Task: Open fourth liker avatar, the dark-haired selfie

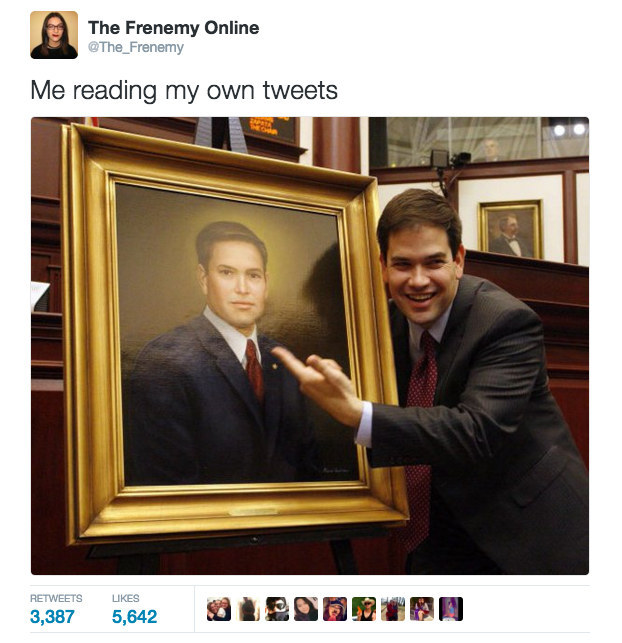Action: 306,609
